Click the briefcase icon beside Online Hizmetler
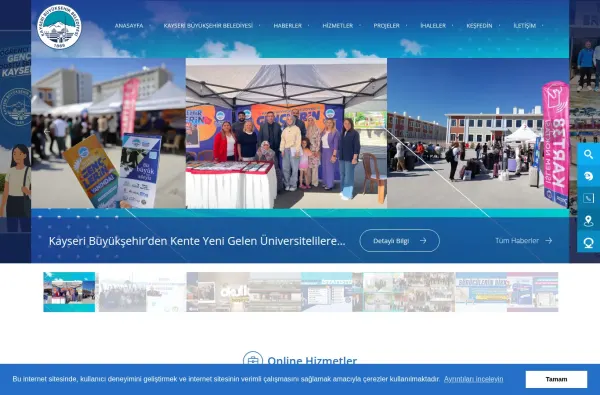The height and width of the screenshot is (395, 600). click(x=253, y=360)
